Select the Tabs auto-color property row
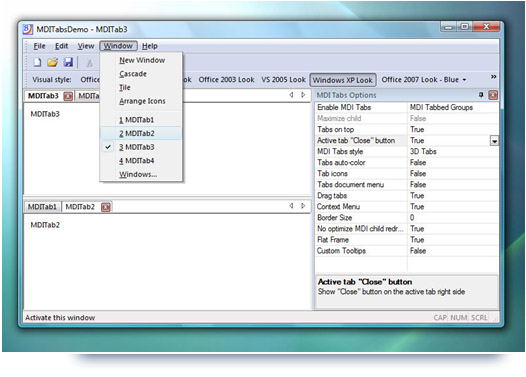This screenshot has height=377, width=526. click(x=407, y=163)
